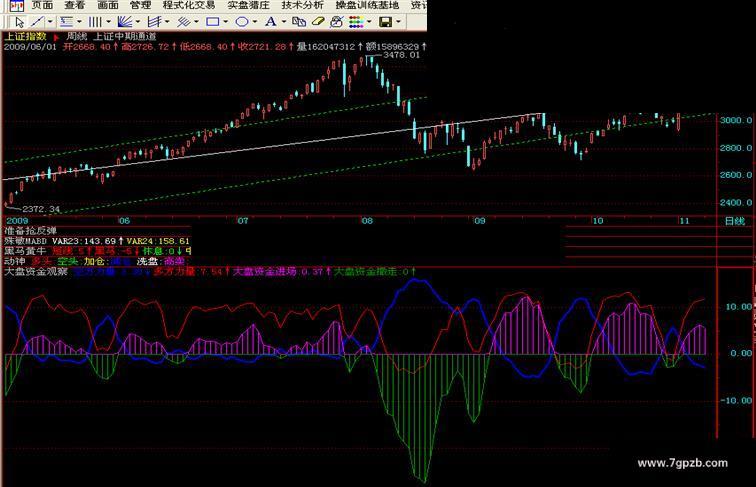Click the 08 month marker on time axis

[367, 221]
